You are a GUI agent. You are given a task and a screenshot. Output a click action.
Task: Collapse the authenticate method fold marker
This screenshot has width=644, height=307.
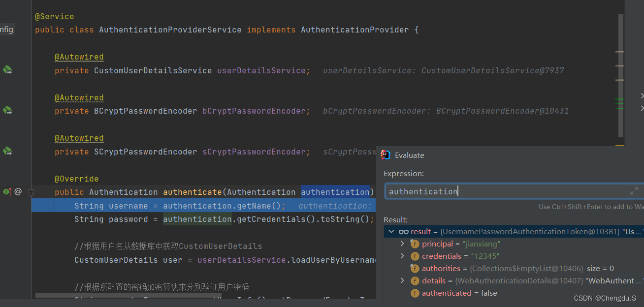tap(31, 192)
